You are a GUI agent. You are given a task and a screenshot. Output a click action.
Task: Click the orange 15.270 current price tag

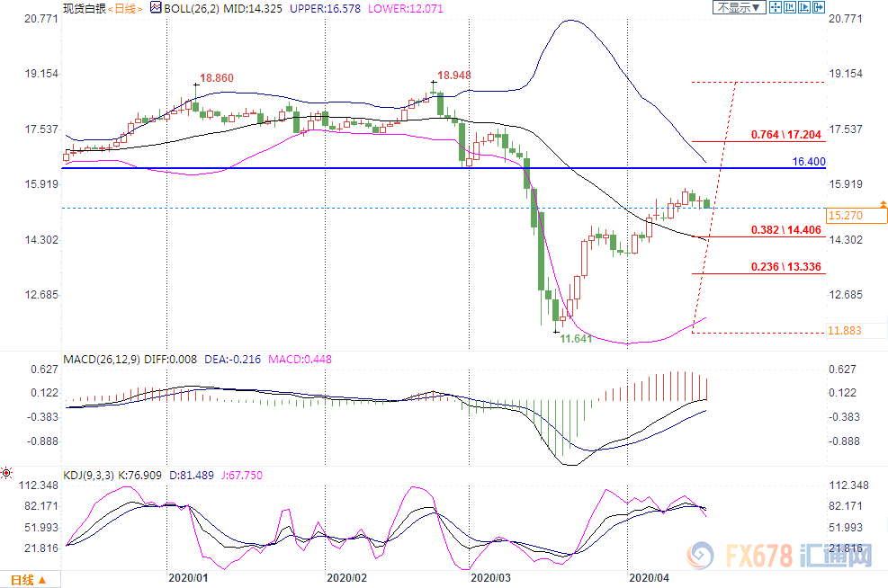pos(856,216)
